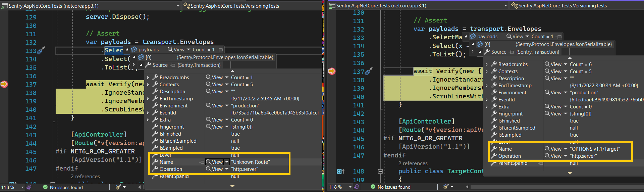Click the code cleanup broom icon in left window
Screen dimensions: 644x192
[118, 187]
